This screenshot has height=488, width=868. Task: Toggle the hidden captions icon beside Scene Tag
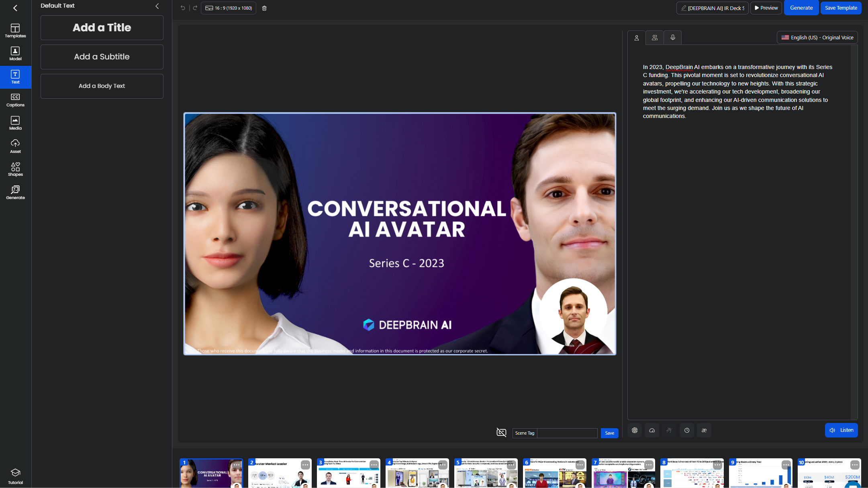pyautogui.click(x=501, y=432)
